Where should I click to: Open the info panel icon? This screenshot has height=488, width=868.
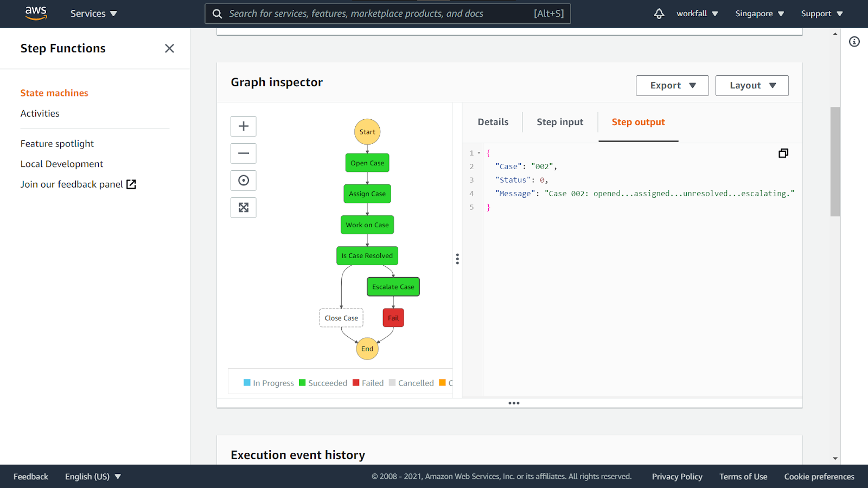pos(854,42)
